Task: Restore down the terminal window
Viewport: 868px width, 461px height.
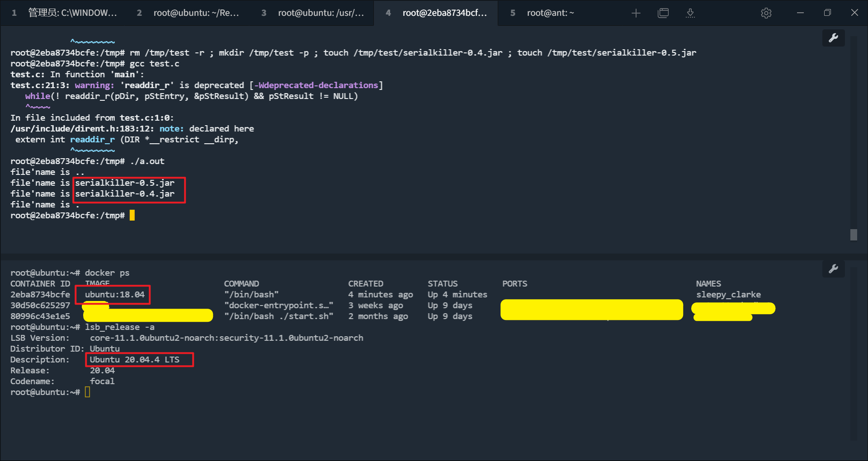Action: (x=827, y=13)
